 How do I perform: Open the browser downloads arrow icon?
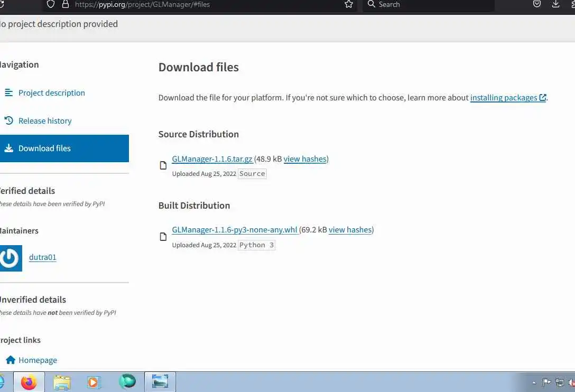pyautogui.click(x=556, y=4)
